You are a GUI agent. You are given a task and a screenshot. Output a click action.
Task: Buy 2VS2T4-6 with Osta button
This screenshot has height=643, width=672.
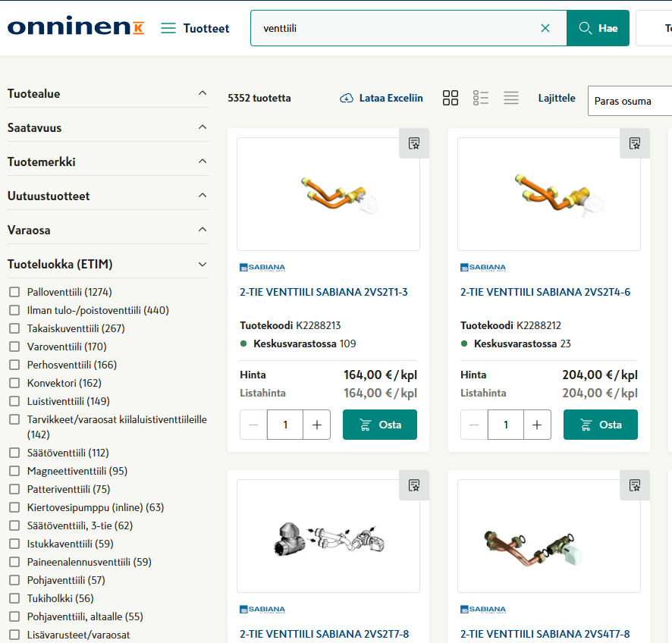coord(601,425)
